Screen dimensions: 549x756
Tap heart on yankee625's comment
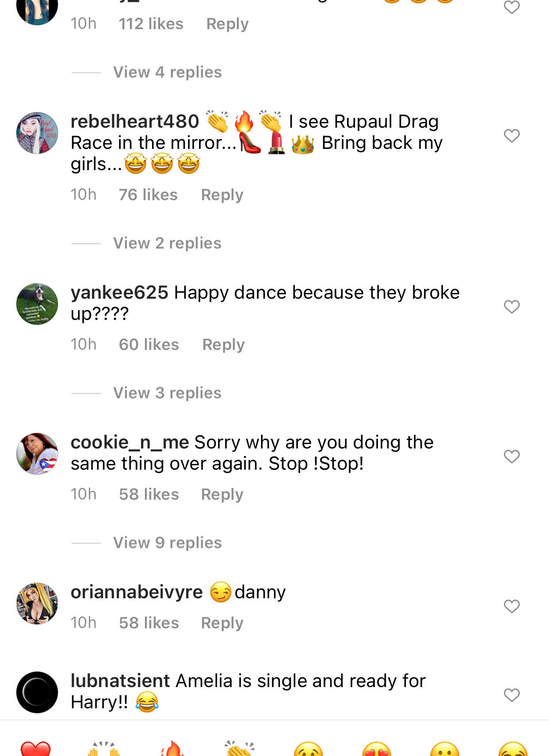(511, 307)
